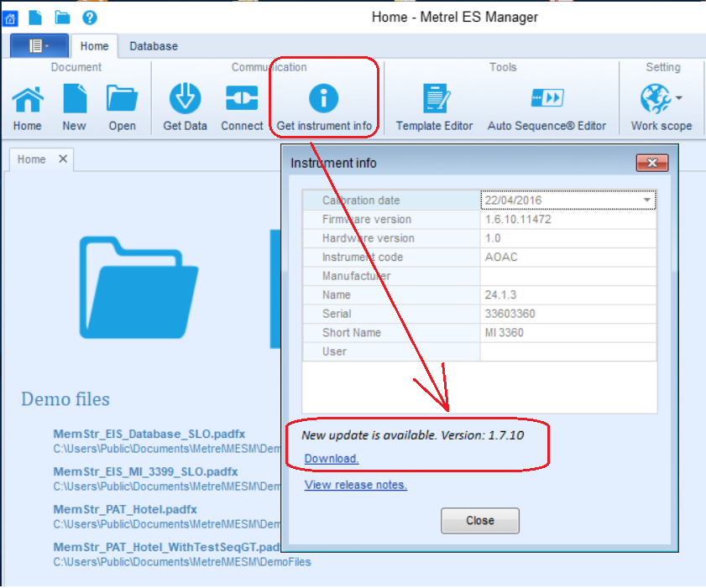Click the Get Data download icon
706x588 pixels.
tap(185, 100)
